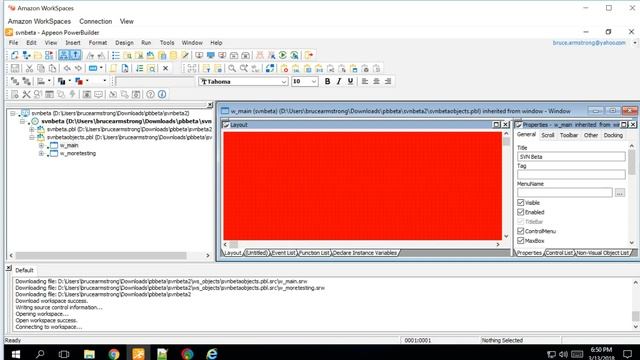Open the Tools menu
The image size is (640, 360).
tap(167, 42)
